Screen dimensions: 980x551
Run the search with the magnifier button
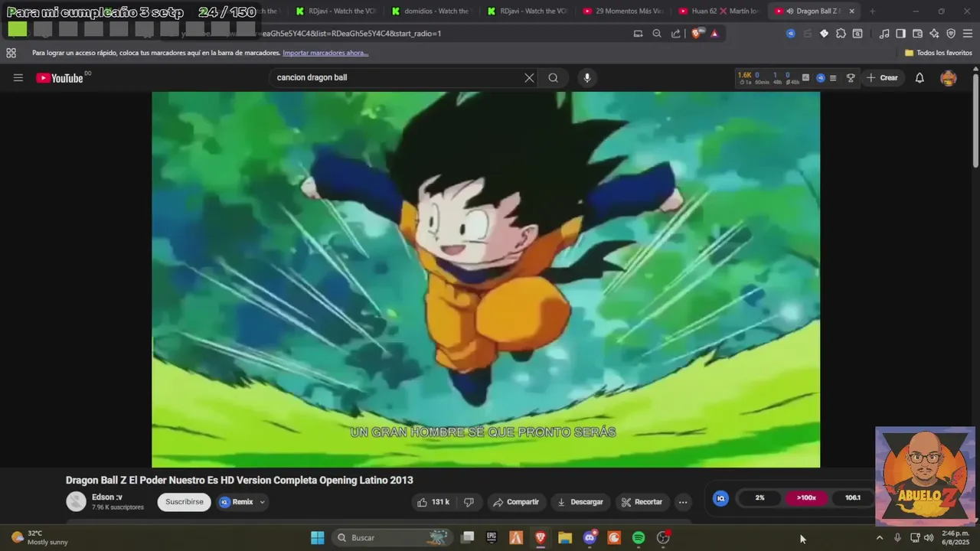pyautogui.click(x=553, y=77)
